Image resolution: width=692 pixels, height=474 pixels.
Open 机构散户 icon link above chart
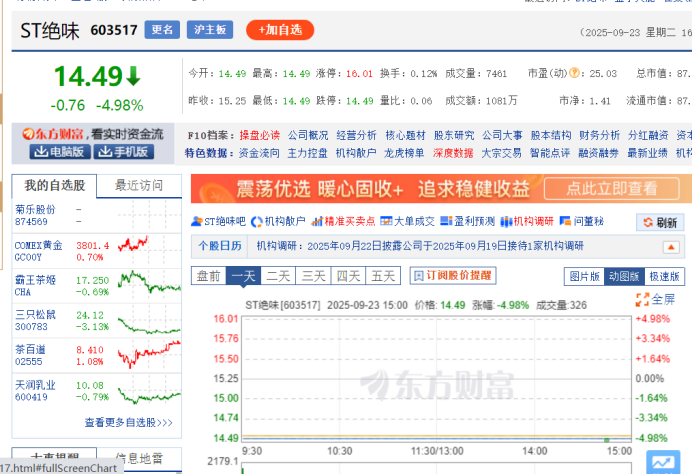(x=278, y=222)
